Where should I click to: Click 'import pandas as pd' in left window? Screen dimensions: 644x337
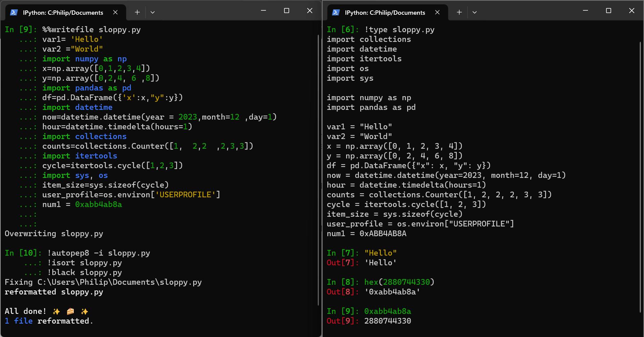pyautogui.click(x=87, y=88)
